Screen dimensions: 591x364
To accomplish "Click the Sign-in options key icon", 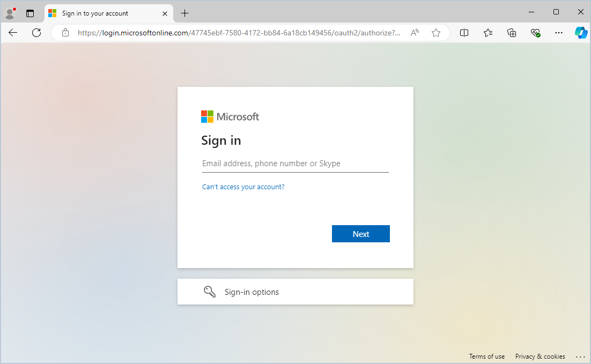I will [x=210, y=292].
